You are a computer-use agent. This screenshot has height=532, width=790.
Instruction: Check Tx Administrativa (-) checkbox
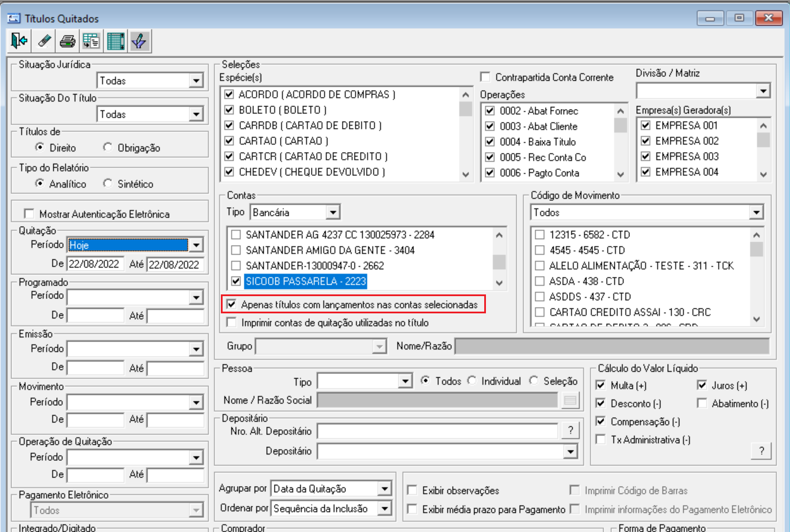[x=601, y=440]
